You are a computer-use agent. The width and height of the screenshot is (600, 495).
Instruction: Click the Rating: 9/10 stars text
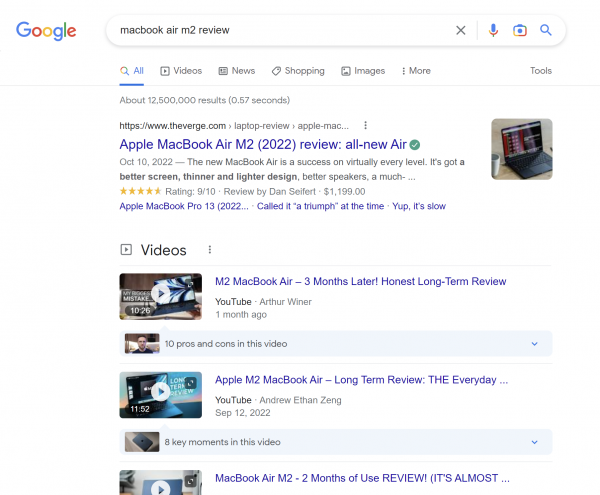click(x=167, y=191)
